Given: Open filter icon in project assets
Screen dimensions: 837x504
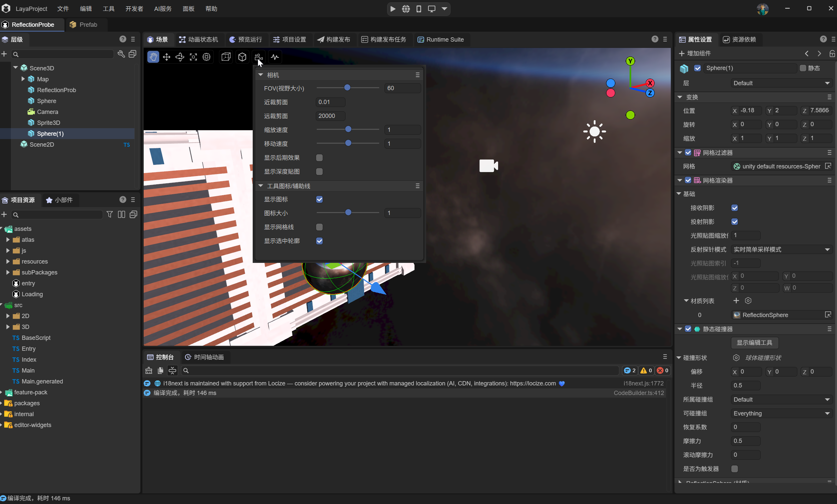Looking at the screenshot, I should pyautogui.click(x=110, y=214).
